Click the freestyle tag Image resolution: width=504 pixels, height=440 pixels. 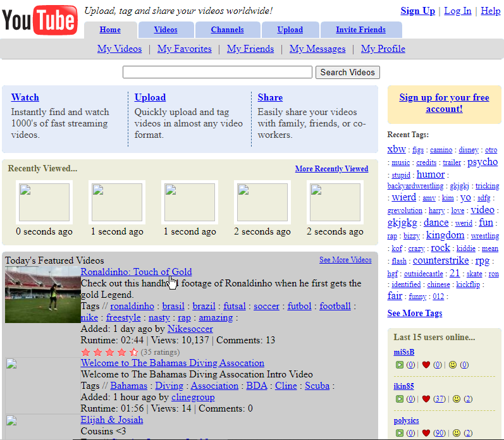pos(123,317)
